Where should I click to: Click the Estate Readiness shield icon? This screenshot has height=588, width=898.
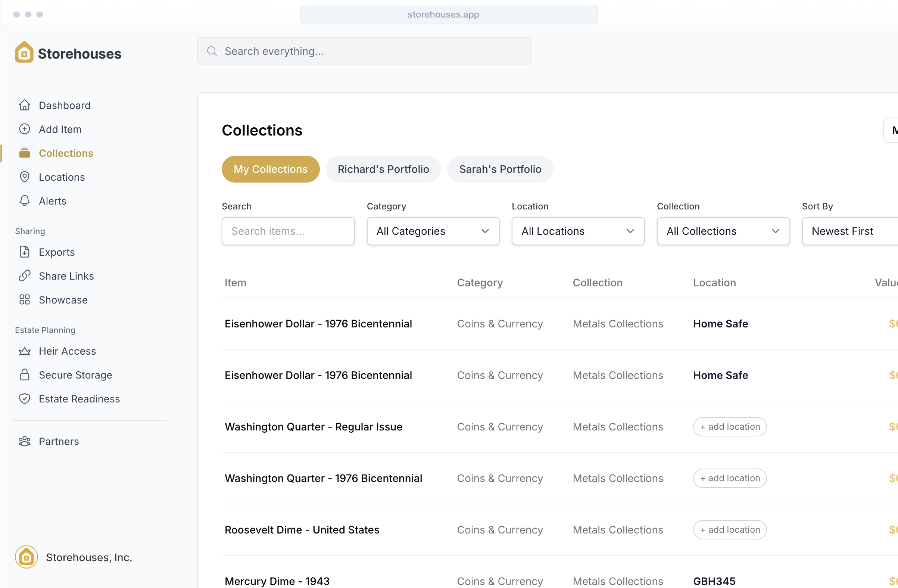coord(25,399)
